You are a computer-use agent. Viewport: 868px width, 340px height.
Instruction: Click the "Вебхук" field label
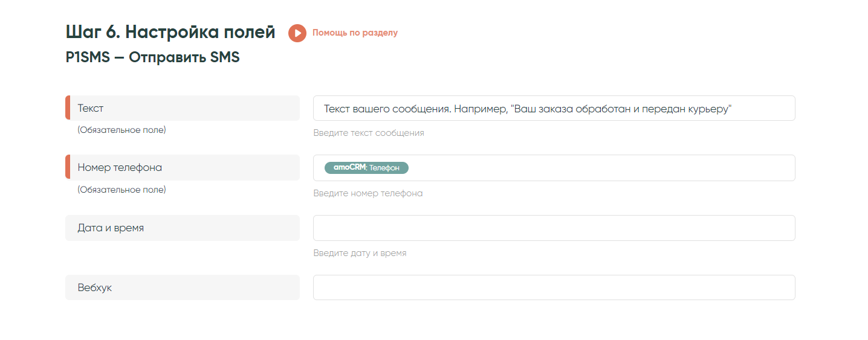(x=95, y=287)
